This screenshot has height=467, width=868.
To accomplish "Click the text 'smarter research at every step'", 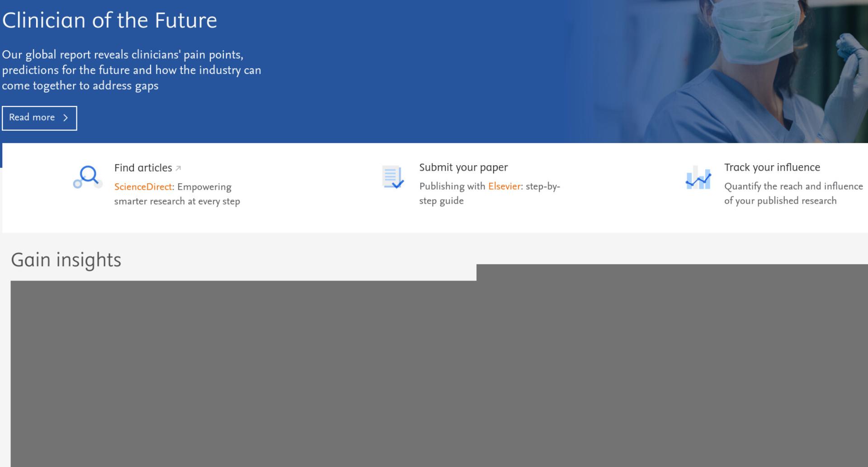I will pos(177,201).
